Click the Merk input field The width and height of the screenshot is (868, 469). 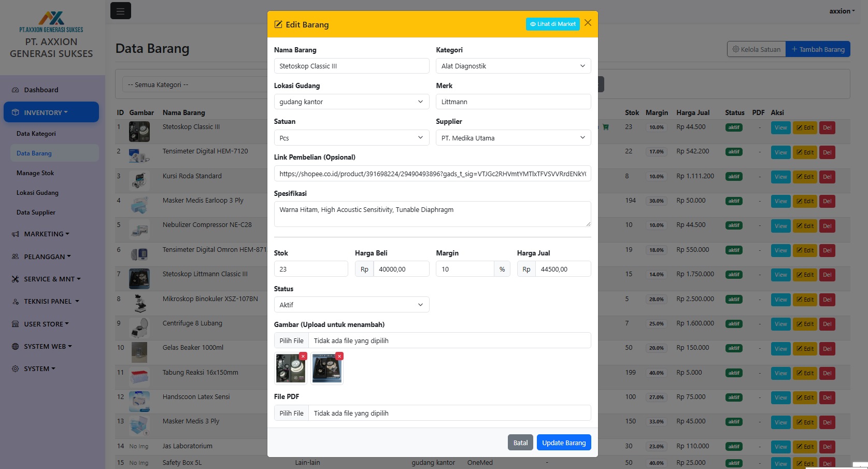(513, 102)
